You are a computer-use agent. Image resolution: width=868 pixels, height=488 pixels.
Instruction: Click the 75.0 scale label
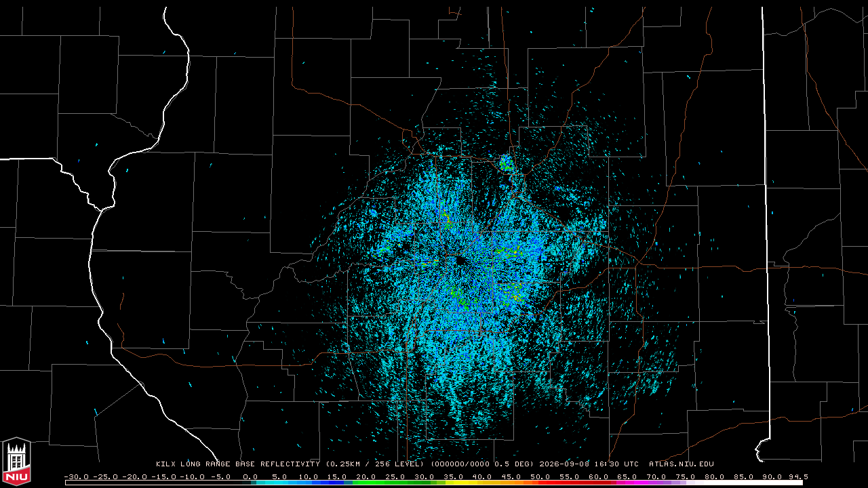686,476
